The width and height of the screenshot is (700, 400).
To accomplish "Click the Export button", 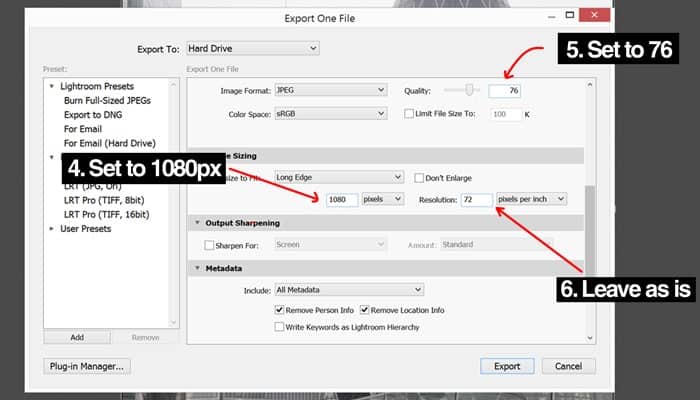I will pos(507,366).
